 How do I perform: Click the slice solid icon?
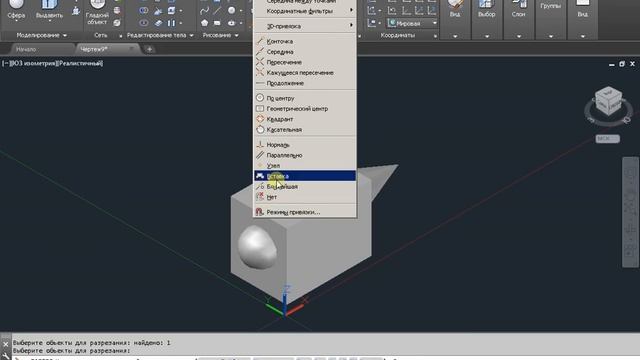[x=158, y=11]
